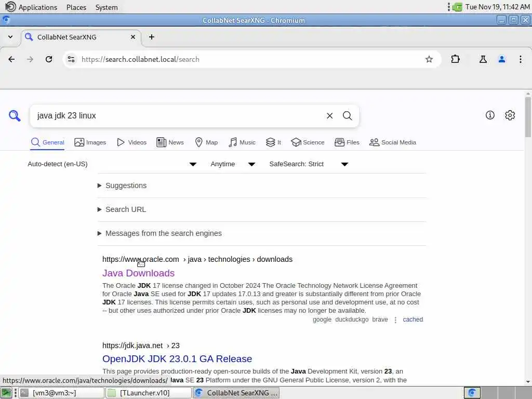Click the brave engine label
532x399 pixels.
coord(380,320)
